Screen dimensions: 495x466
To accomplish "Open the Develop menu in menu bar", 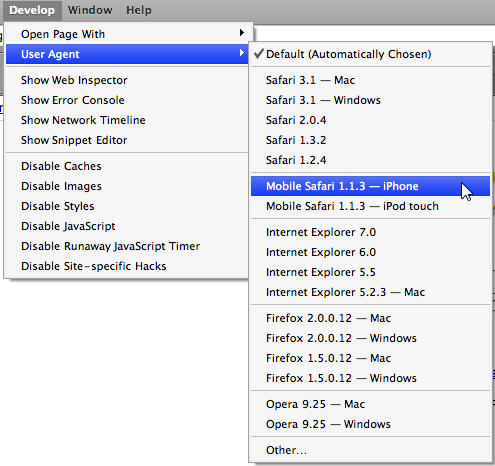I will (32, 10).
